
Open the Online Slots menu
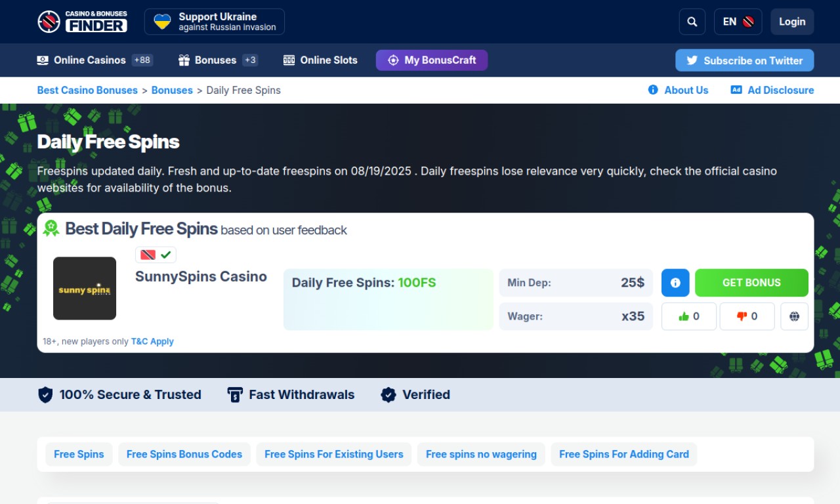pyautogui.click(x=320, y=60)
